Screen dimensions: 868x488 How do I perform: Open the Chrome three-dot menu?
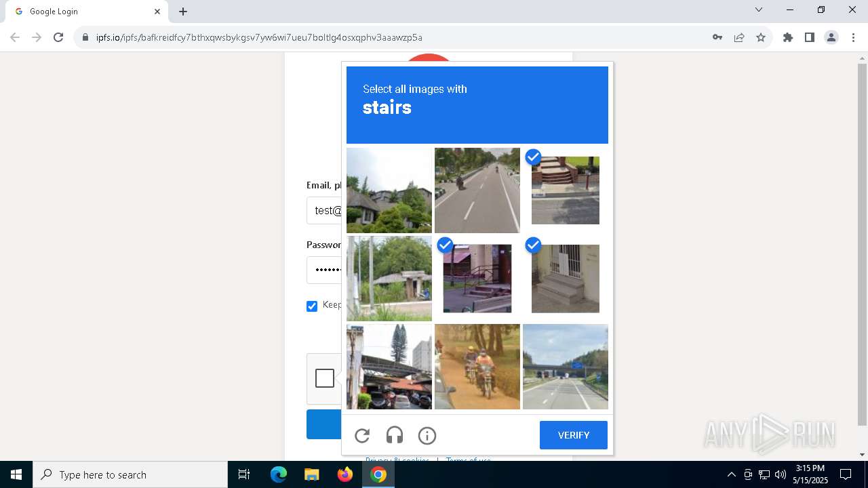(853, 37)
